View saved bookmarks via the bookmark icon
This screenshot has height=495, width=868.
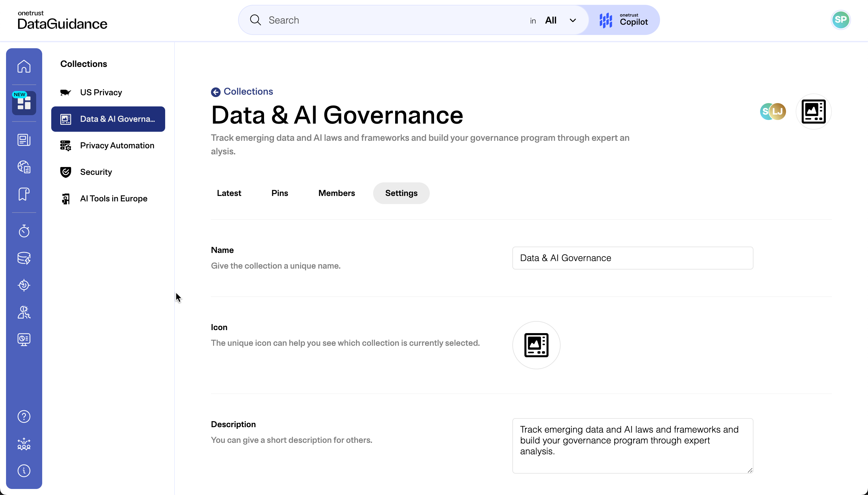pos(24,194)
